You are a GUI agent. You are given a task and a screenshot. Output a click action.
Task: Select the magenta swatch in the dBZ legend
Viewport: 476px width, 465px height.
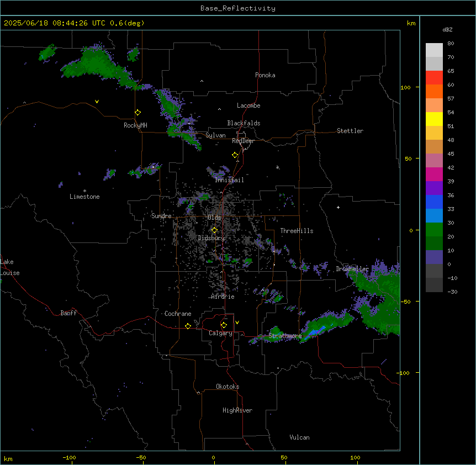pyautogui.click(x=434, y=174)
